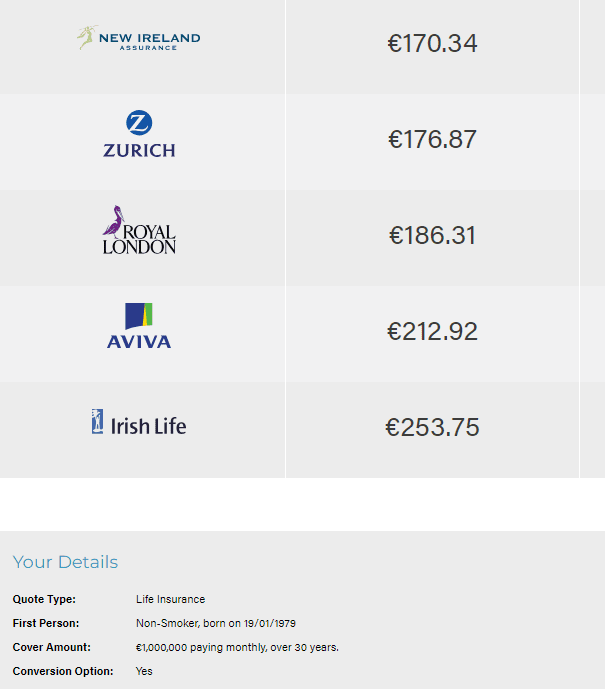This screenshot has width=605, height=689.
Task: Pick the €253.75 Irish Life price
Action: point(432,428)
